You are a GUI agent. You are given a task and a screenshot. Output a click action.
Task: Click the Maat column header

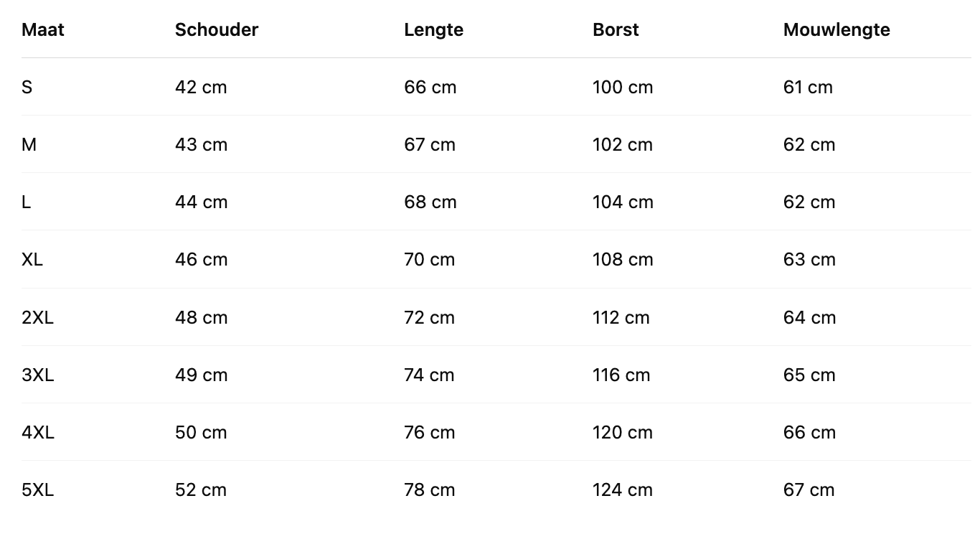[43, 30]
